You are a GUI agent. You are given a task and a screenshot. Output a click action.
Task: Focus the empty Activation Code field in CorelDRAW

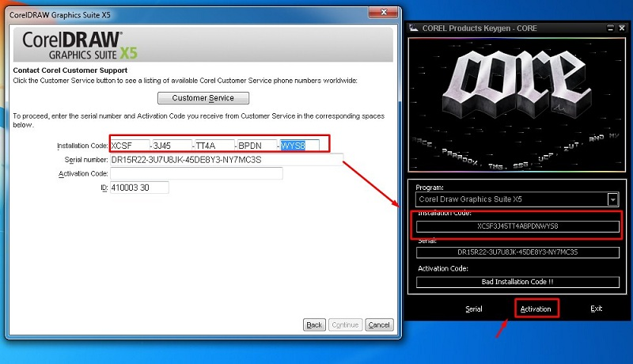click(x=196, y=173)
